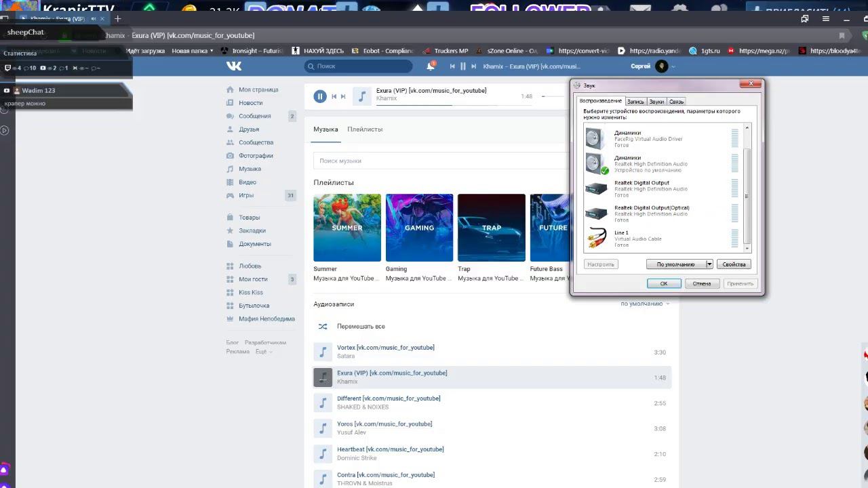
Task: Pause the Exura track with round button
Action: [320, 96]
